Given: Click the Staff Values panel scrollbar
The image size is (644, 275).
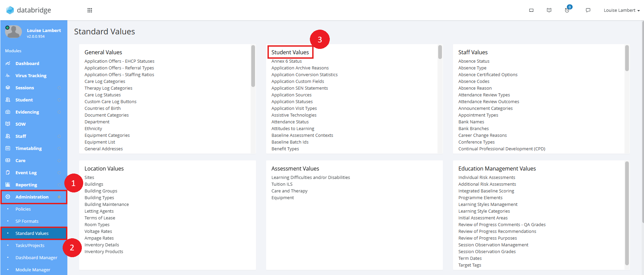Looking at the screenshot, I should coord(627,58).
